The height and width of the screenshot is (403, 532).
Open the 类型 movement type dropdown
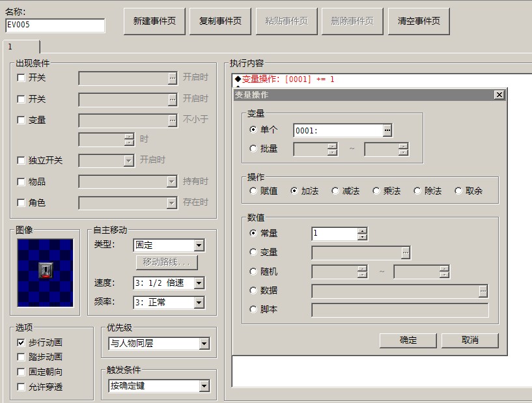click(199, 245)
